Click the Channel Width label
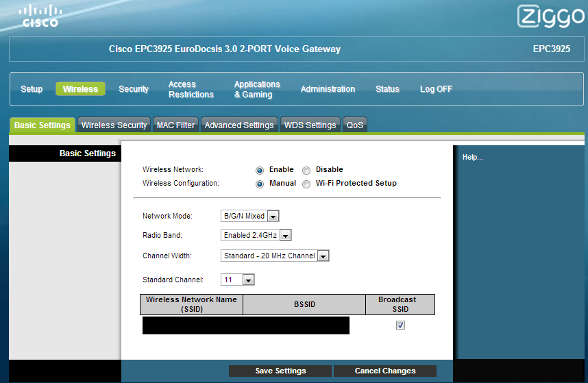Screen dimensions: 588x383 click(x=167, y=256)
